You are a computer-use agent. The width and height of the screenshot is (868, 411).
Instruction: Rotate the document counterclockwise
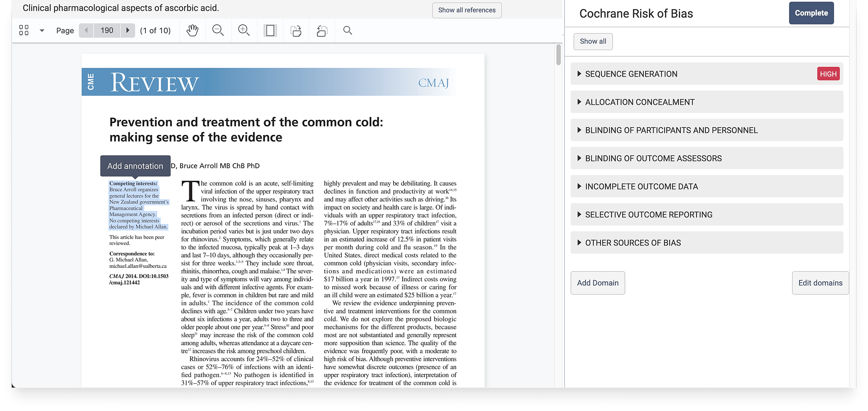point(322,30)
